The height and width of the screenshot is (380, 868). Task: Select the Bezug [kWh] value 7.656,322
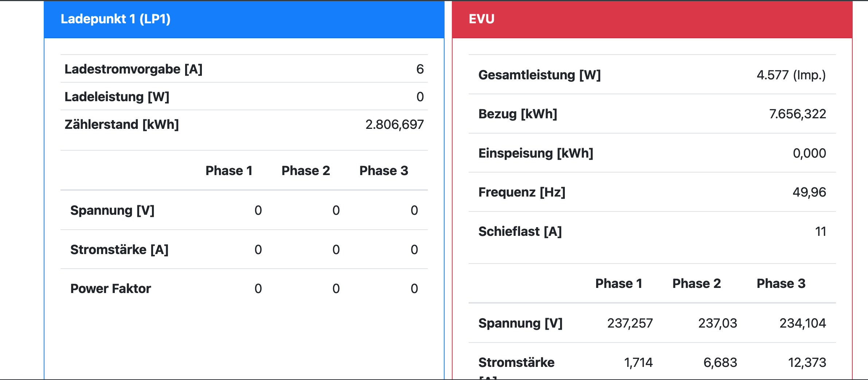click(797, 114)
